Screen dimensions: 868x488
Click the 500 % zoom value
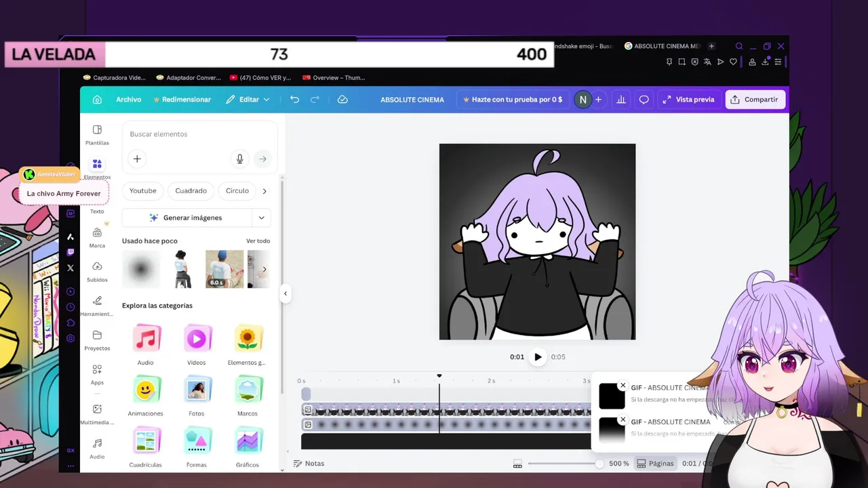click(x=619, y=464)
